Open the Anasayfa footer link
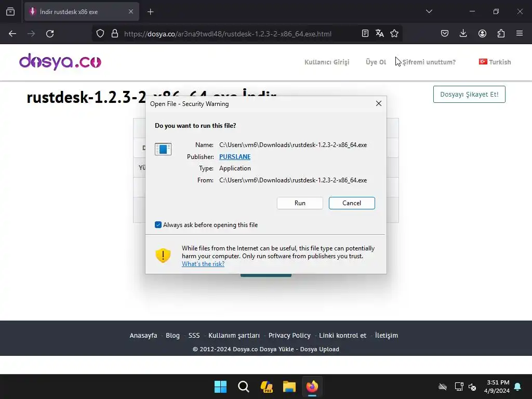Viewport: 532px width, 399px height. click(x=143, y=335)
